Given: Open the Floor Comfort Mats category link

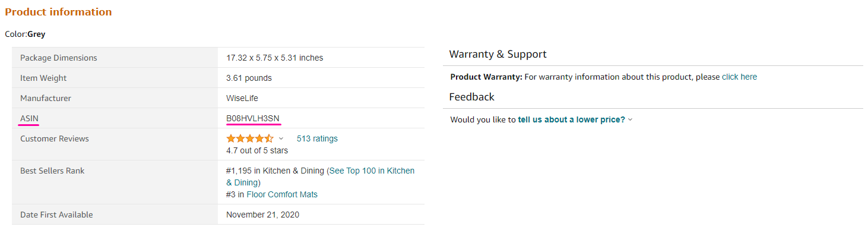Looking at the screenshot, I should coord(282,194).
